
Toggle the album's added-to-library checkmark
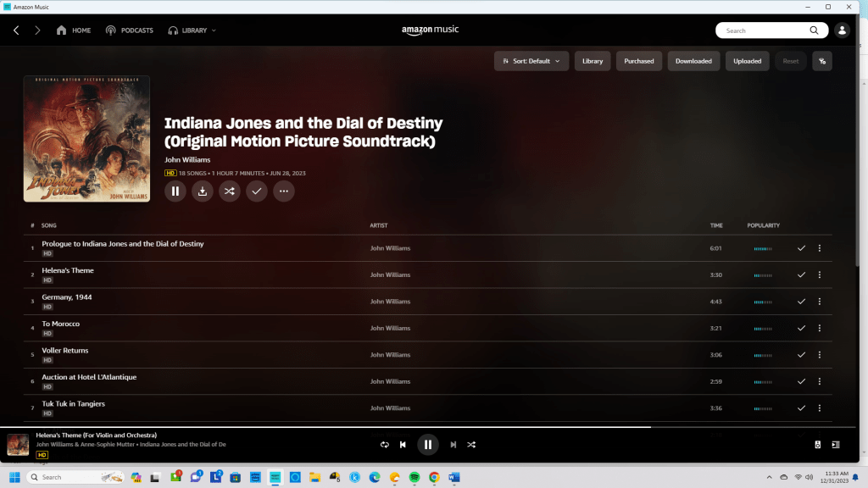pyautogui.click(x=256, y=191)
